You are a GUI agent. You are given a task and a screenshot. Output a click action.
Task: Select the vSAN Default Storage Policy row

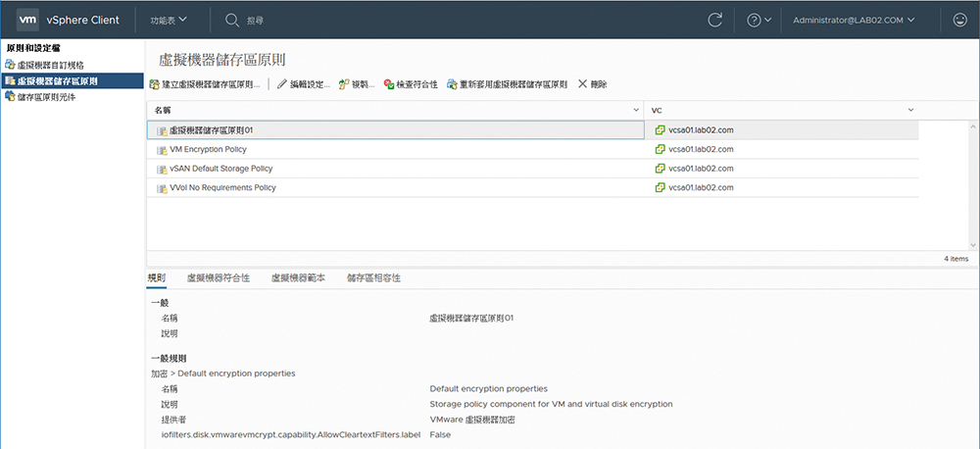[x=532, y=169]
